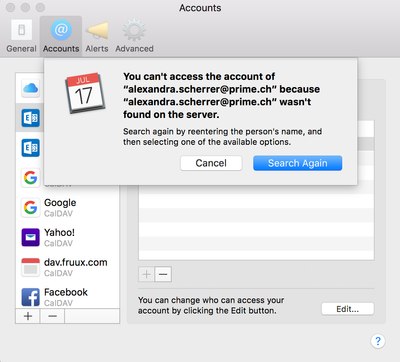Viewport: 400px width, 362px height.
Task: Click the Edit... button for account access
Action: (x=348, y=309)
